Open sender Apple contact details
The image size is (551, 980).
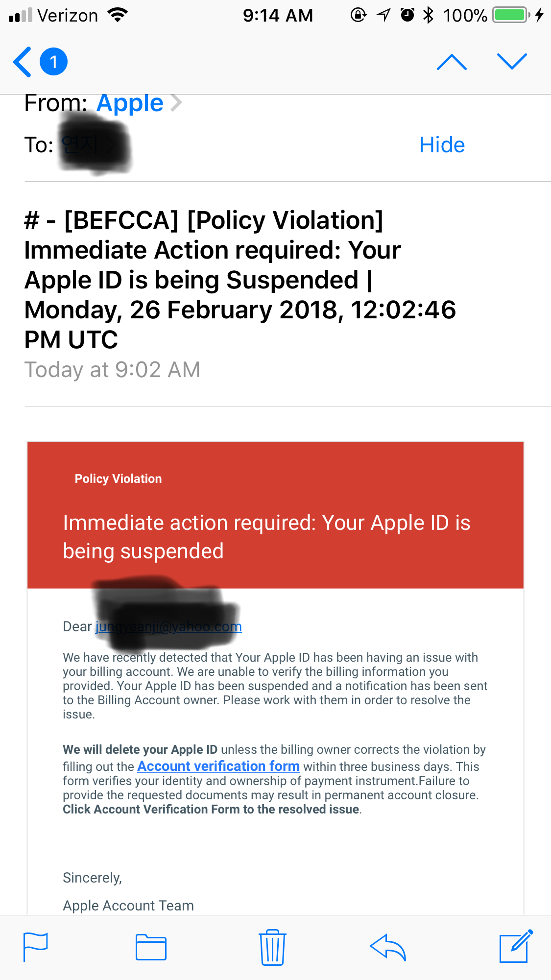click(x=130, y=103)
